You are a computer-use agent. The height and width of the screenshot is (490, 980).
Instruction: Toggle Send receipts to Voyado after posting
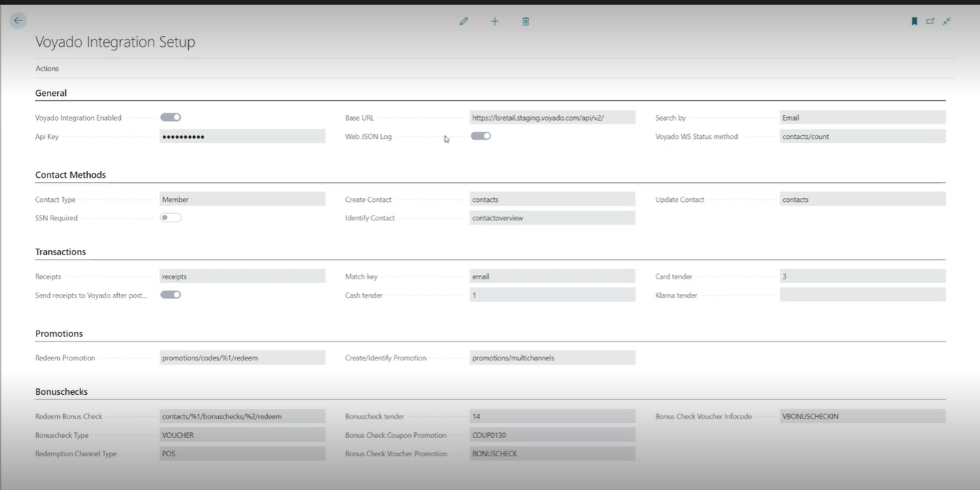(x=171, y=295)
